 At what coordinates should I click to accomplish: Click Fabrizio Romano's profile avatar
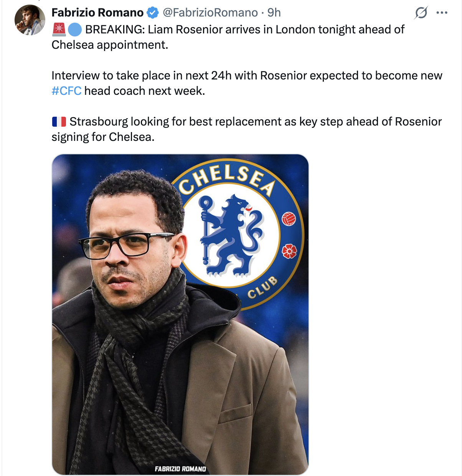click(30, 20)
